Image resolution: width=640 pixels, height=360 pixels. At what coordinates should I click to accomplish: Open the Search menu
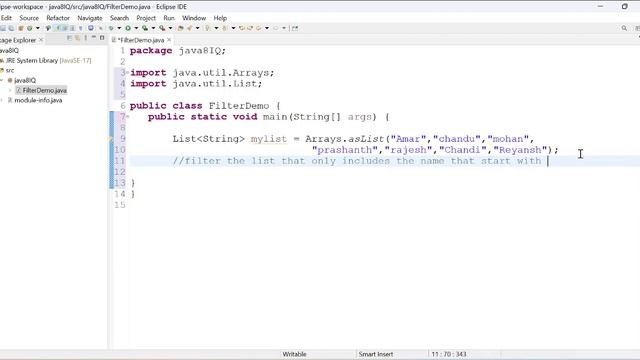(x=119, y=18)
